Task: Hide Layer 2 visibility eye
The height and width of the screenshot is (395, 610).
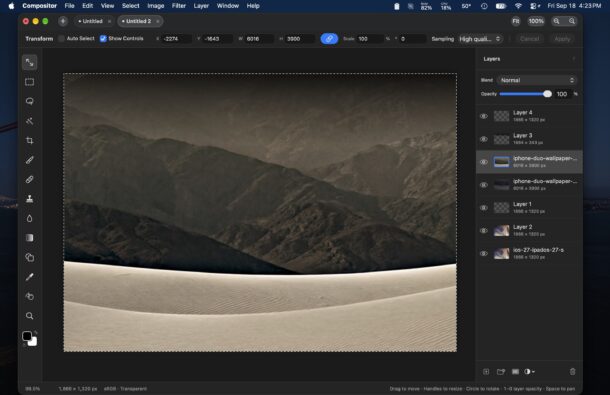Action: pyautogui.click(x=484, y=230)
